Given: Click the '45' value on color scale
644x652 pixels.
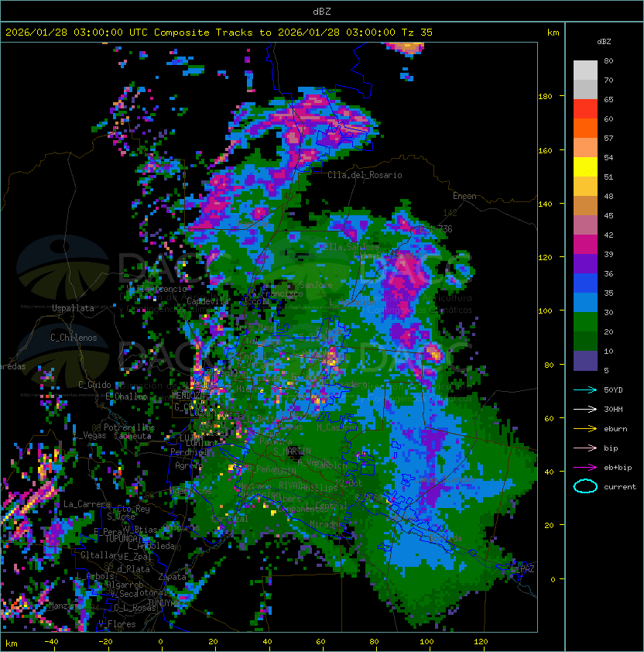Looking at the screenshot, I should (x=608, y=216).
